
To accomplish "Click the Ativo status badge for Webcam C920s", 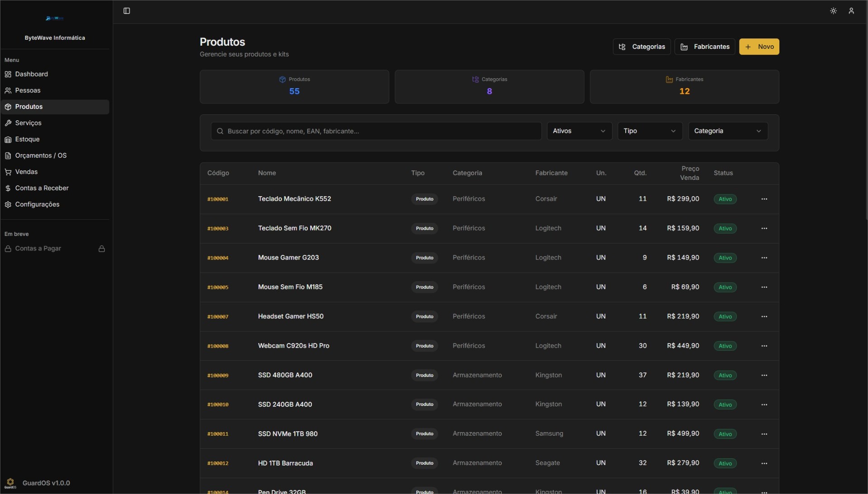I will point(725,346).
